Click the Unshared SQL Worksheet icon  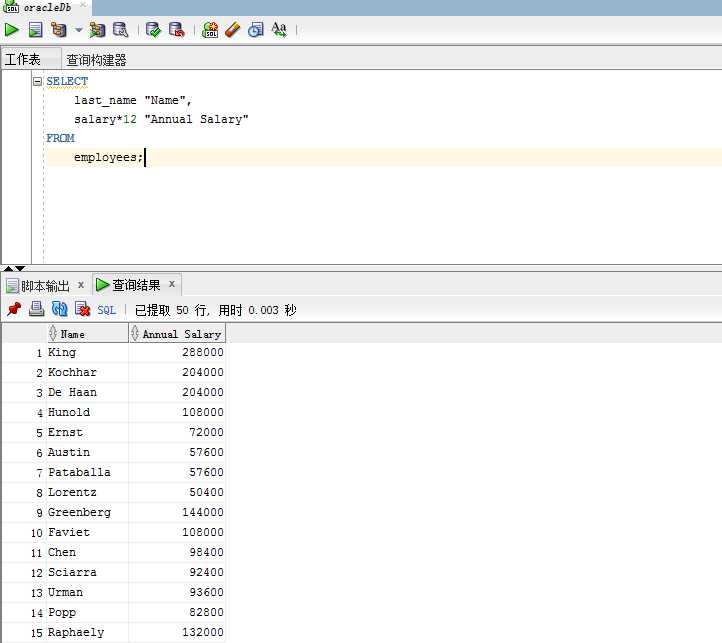pyautogui.click(x=210, y=30)
